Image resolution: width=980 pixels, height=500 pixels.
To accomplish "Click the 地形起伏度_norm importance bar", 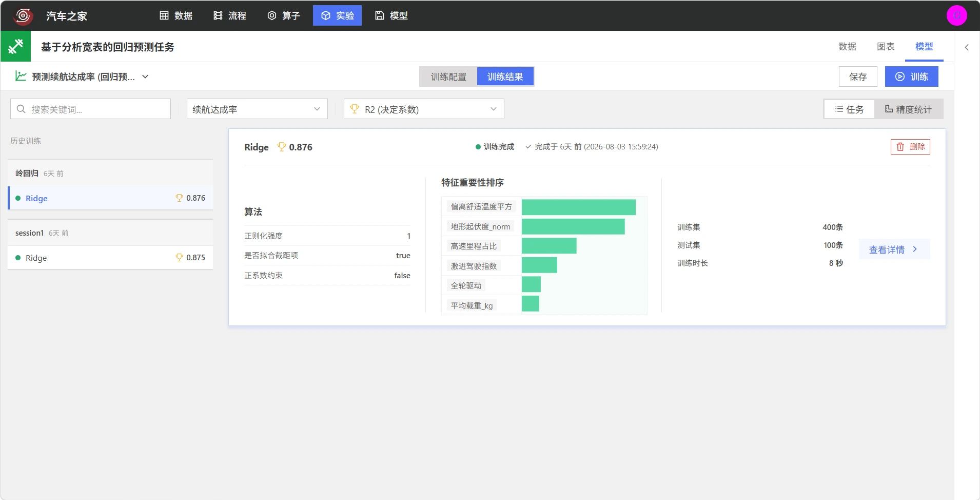I will [x=573, y=226].
